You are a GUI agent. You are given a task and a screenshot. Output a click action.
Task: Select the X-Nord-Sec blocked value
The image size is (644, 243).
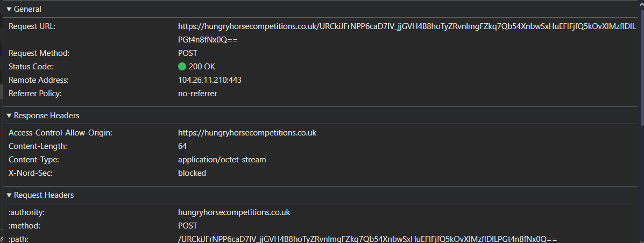(x=192, y=173)
